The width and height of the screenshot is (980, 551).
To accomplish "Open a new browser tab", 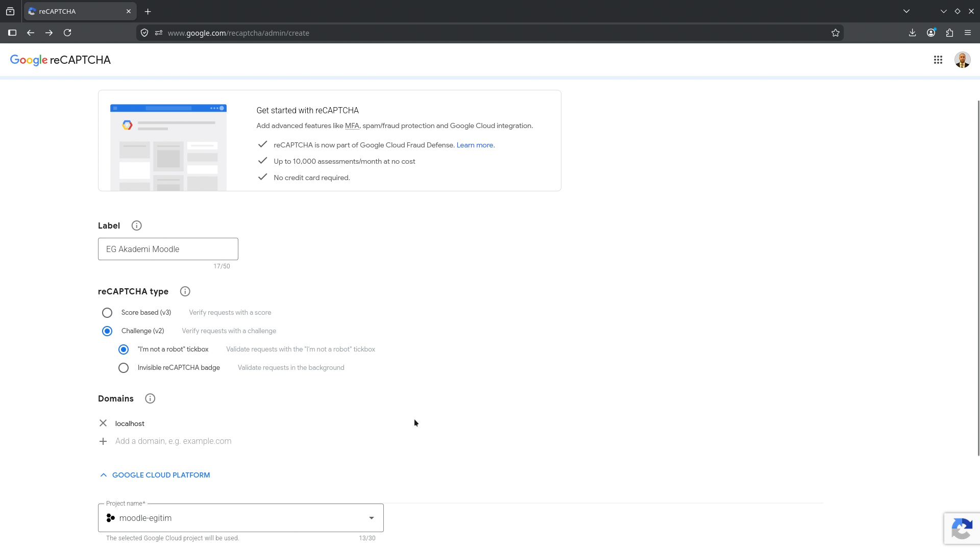I will pos(148,11).
